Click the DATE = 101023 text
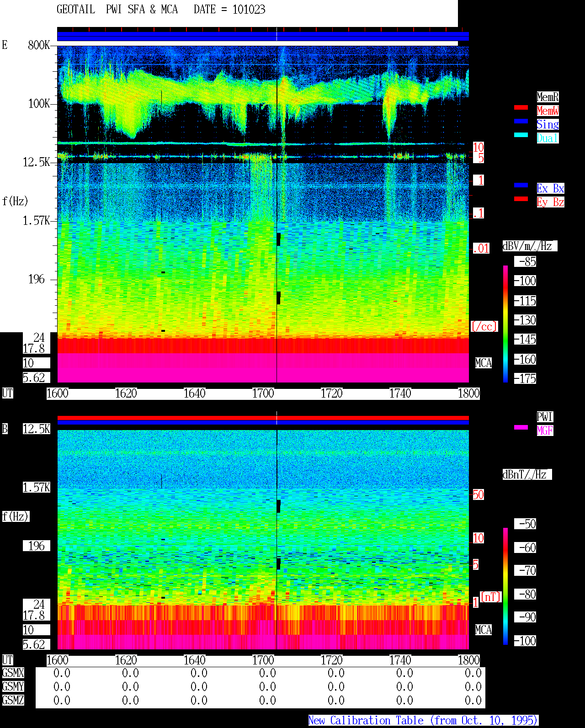The height and width of the screenshot is (728, 585). click(x=229, y=10)
